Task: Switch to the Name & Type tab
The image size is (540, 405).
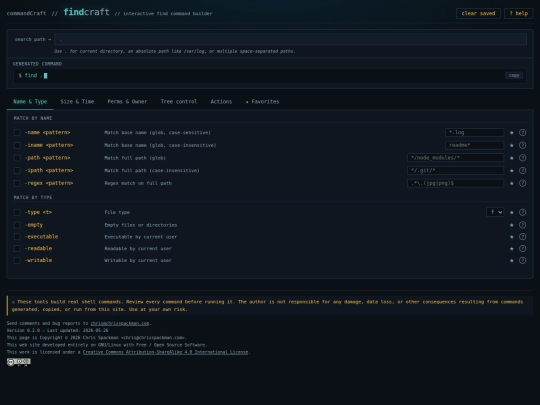Action: click(x=30, y=102)
